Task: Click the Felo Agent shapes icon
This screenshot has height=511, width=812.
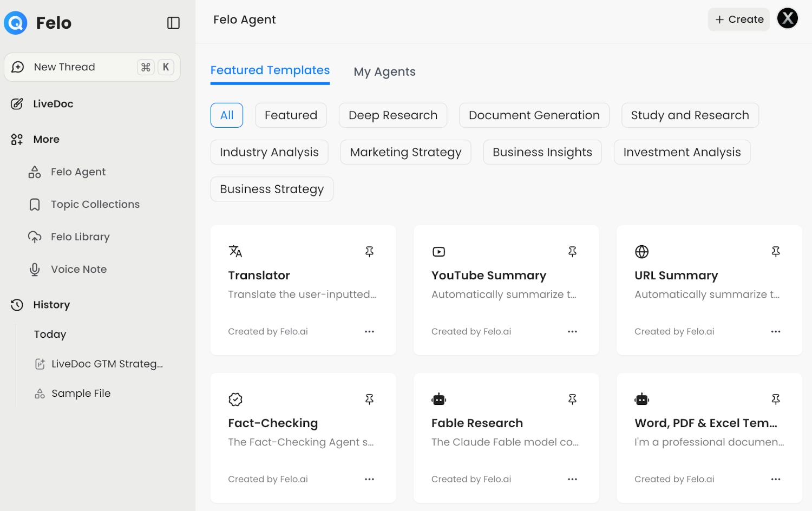Action: tap(35, 172)
